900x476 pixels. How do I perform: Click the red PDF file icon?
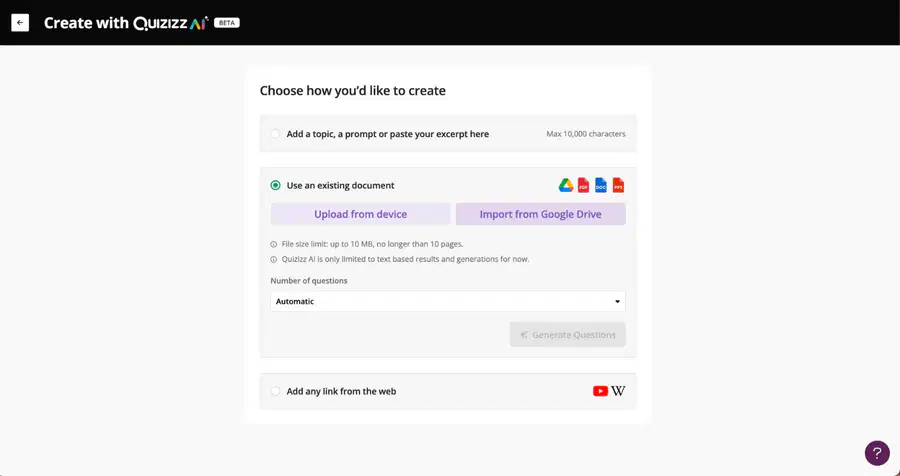(583, 185)
